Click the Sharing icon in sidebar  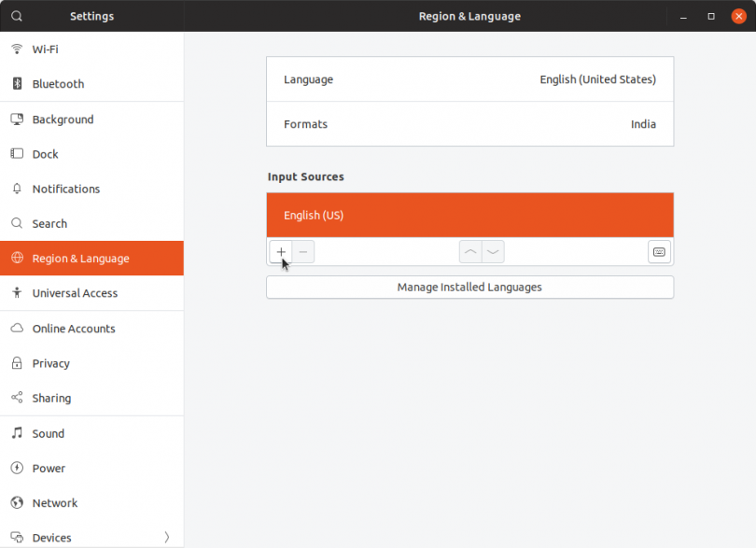tap(16, 398)
